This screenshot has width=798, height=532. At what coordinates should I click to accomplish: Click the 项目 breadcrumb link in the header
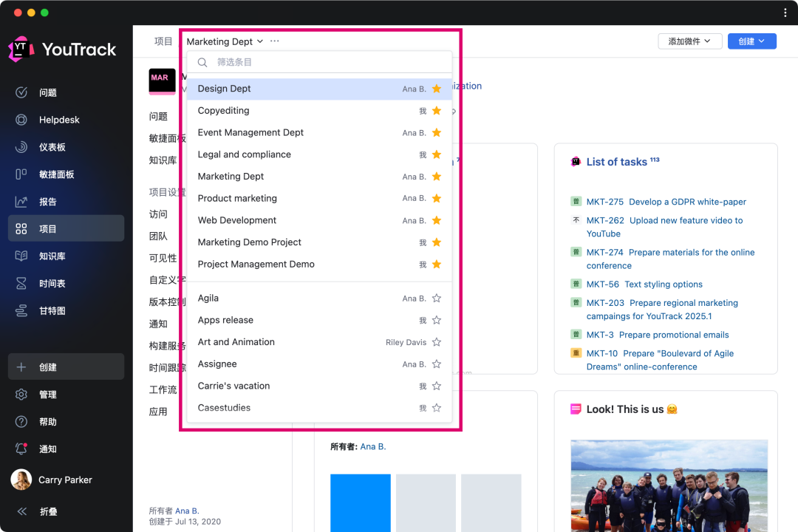163,41
